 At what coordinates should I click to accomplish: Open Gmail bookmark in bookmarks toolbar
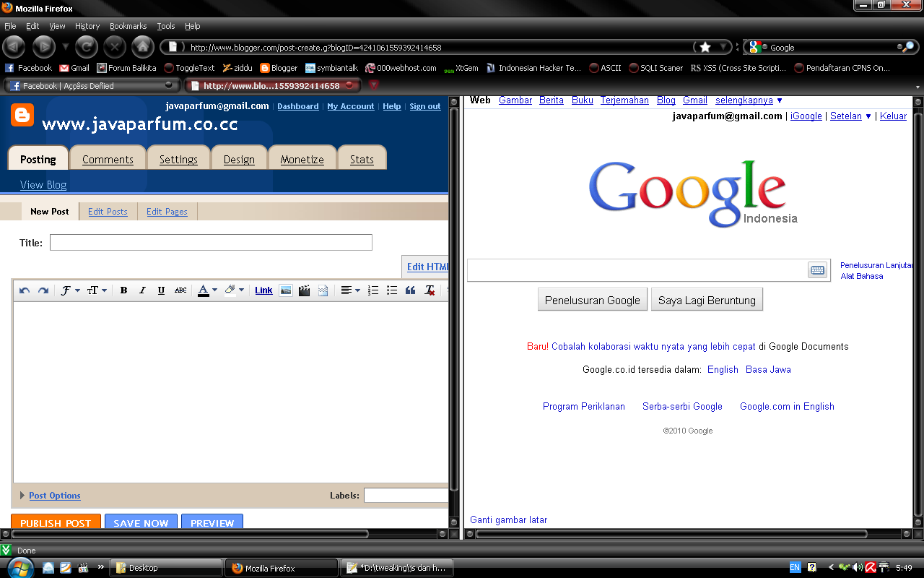click(74, 68)
